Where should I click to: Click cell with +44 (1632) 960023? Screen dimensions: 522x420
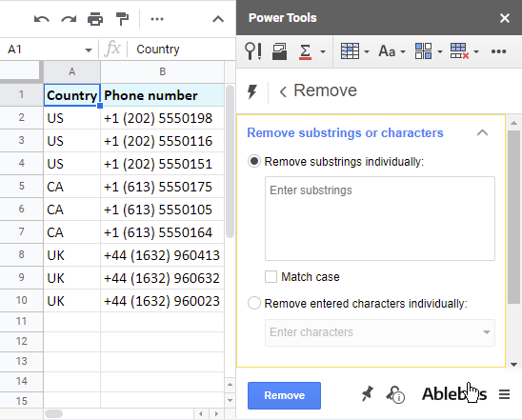(163, 301)
